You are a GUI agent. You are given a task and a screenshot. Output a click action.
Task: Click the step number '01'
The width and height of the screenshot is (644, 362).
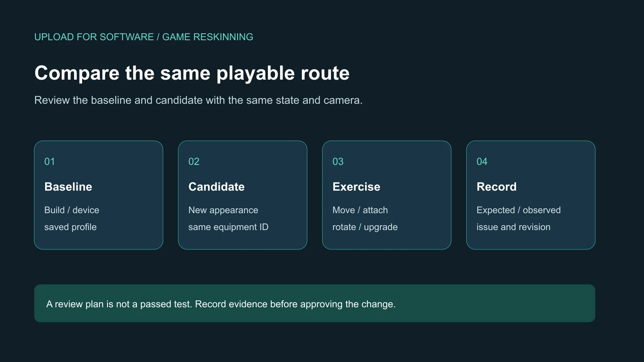point(50,162)
